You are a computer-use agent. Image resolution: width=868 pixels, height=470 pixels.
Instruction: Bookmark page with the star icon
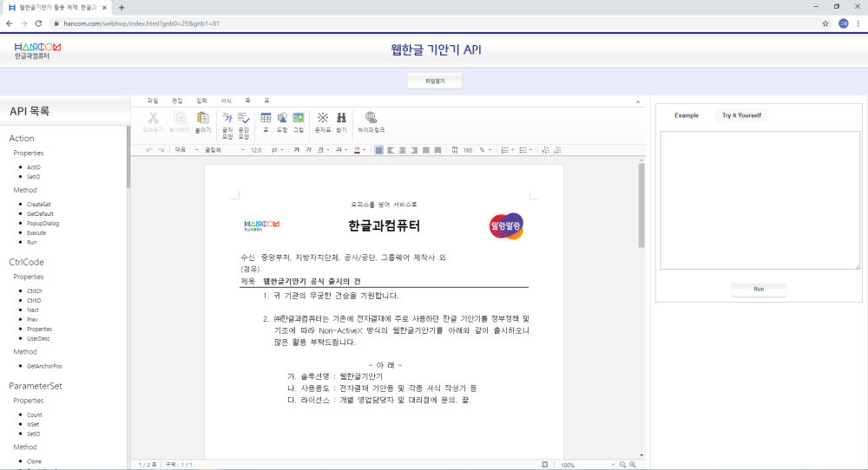(825, 23)
